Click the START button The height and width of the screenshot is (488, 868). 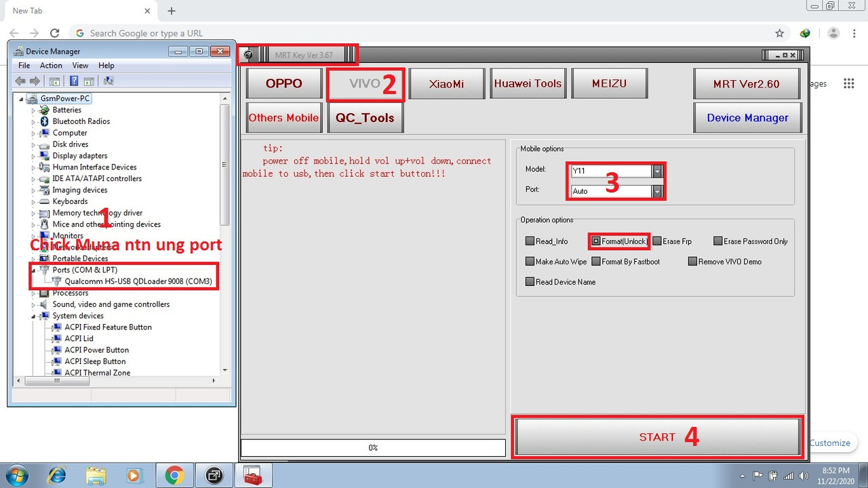click(658, 437)
